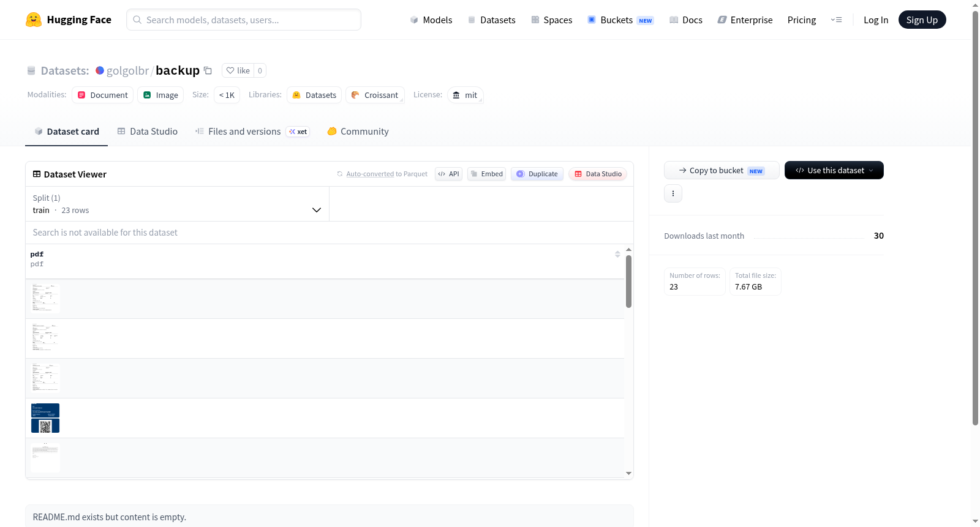Click the Embed button
Image resolution: width=980 pixels, height=527 pixels.
click(x=486, y=174)
